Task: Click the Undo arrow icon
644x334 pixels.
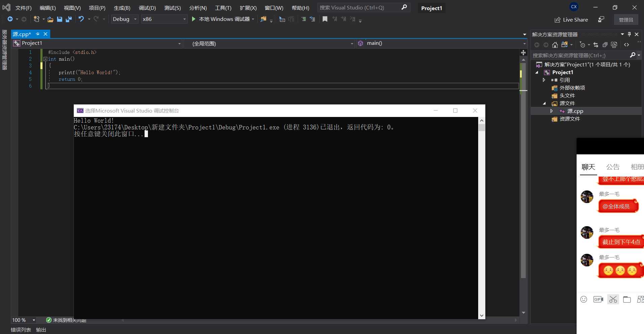Action: [81, 19]
